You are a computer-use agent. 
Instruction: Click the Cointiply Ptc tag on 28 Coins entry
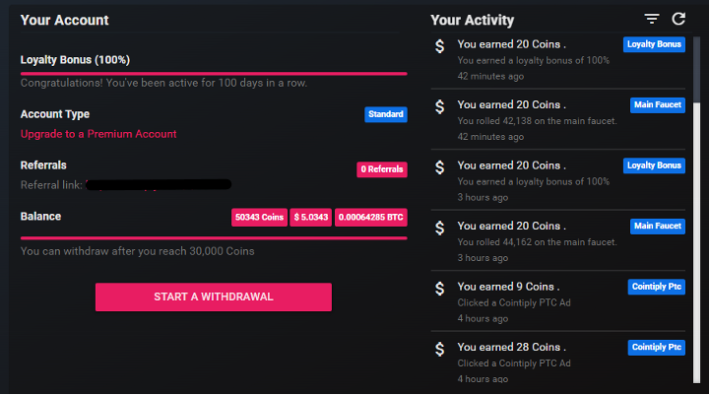pyautogui.click(x=657, y=347)
